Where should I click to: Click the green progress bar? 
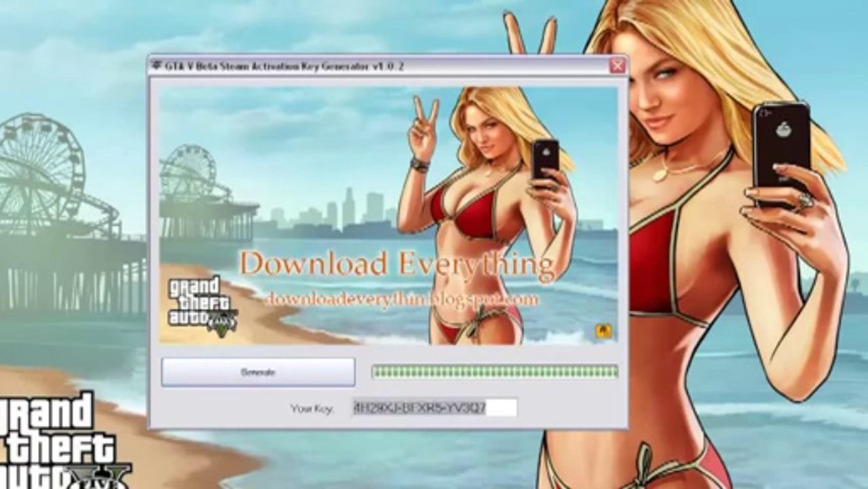494,372
